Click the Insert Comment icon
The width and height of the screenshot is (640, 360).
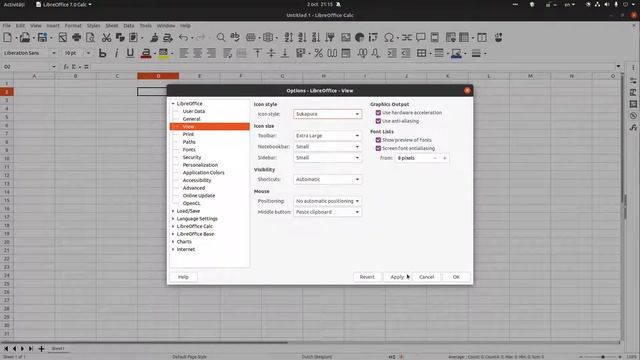(421, 38)
